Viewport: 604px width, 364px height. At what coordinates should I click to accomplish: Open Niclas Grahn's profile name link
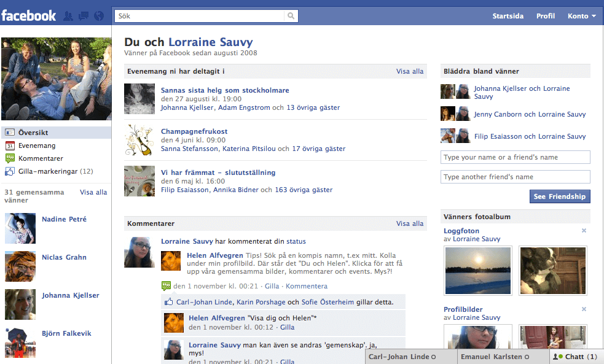tap(64, 257)
